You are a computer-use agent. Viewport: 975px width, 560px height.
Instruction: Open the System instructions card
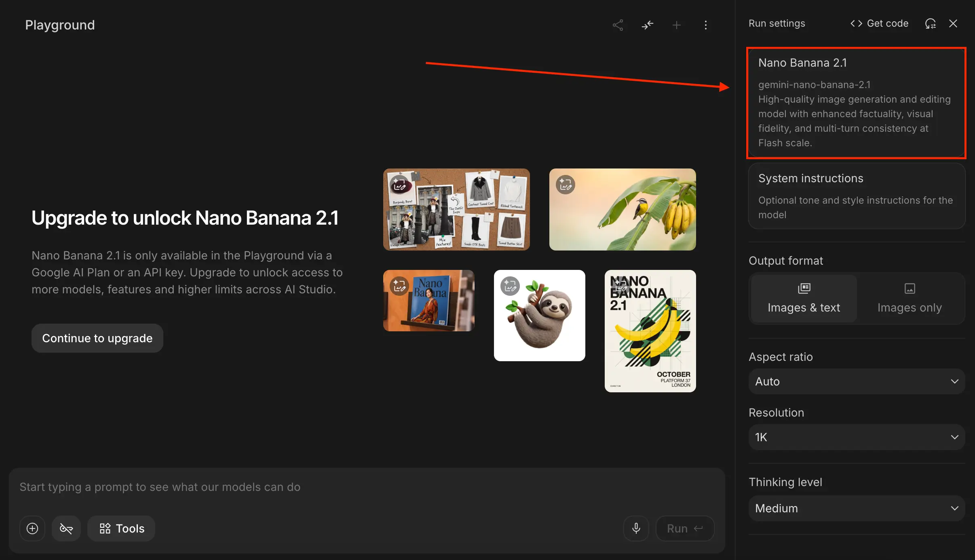[857, 196]
